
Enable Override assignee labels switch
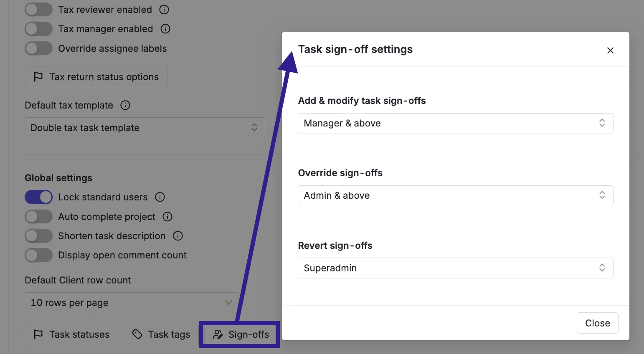[x=38, y=48]
